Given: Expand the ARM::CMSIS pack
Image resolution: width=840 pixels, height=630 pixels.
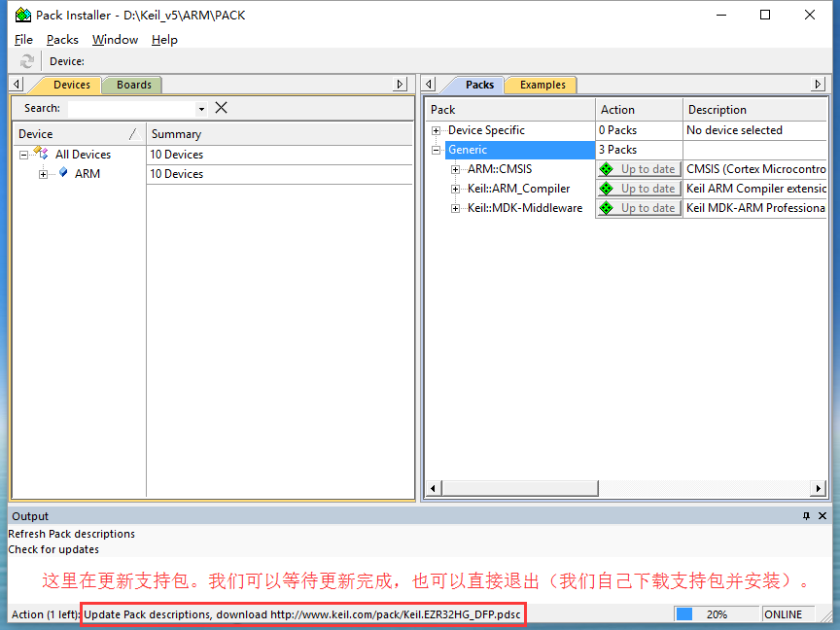Looking at the screenshot, I should click(455, 169).
